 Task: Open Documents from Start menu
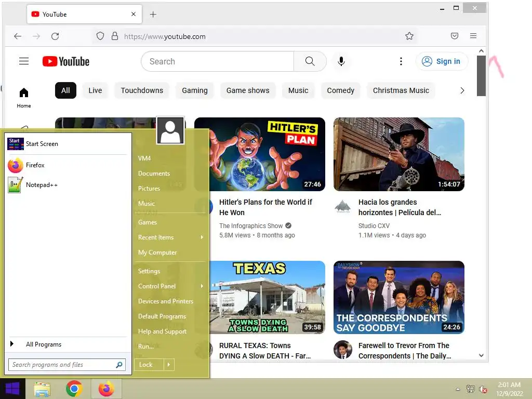[x=154, y=174]
